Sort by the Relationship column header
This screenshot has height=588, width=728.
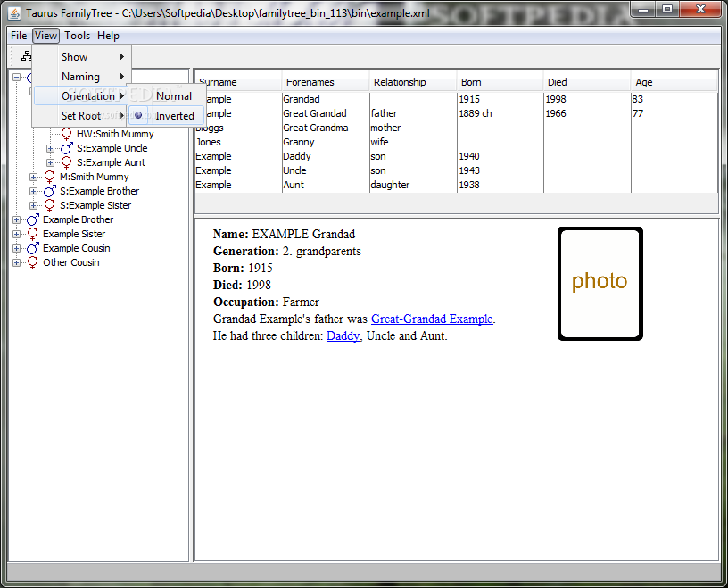point(413,82)
